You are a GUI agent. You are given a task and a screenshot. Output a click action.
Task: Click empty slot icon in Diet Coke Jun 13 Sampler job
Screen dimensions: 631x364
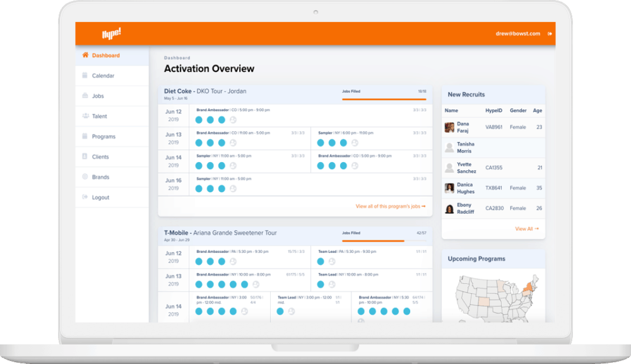(355, 143)
